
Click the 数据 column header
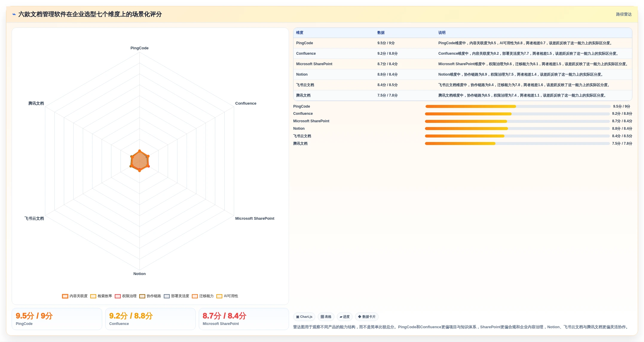click(381, 33)
